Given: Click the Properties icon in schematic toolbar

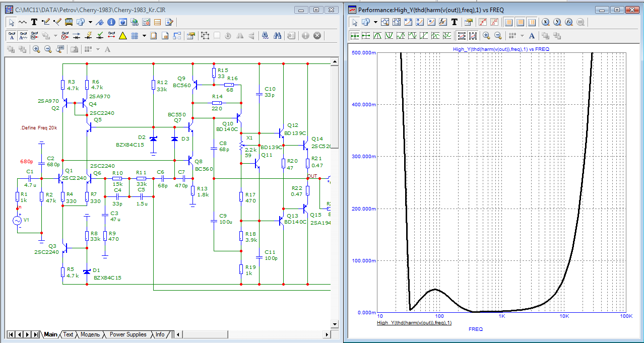Looking at the screenshot, I should pos(190,36).
